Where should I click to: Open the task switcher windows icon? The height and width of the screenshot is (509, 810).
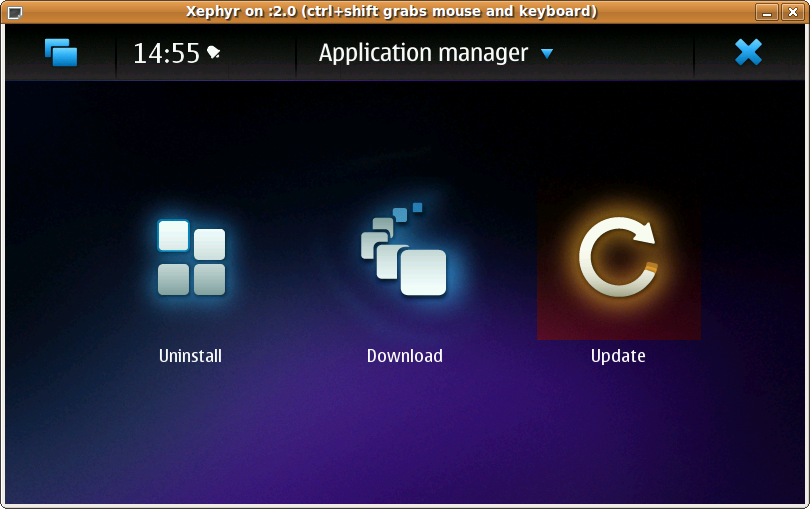click(61, 53)
